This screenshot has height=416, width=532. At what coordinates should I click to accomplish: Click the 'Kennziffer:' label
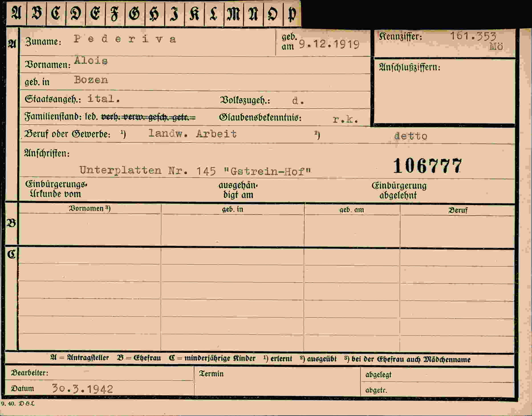400,37
